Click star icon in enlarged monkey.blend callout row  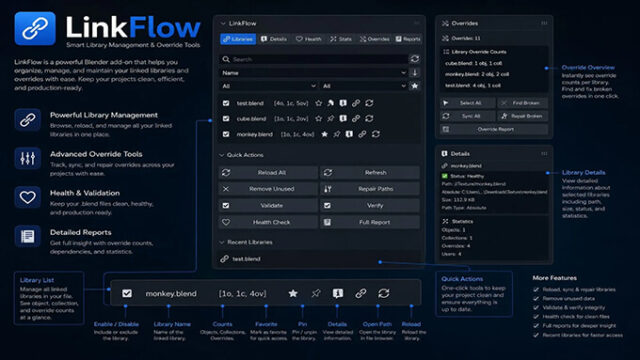pos(293,293)
